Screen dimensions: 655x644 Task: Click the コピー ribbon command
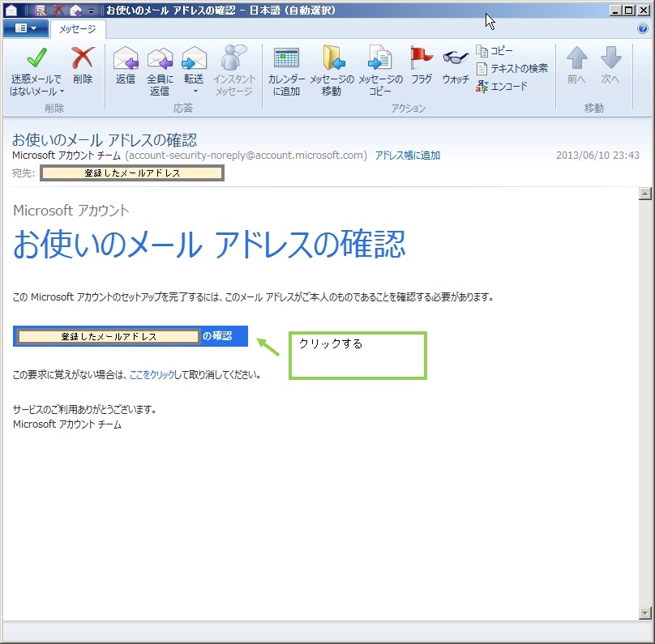[494, 51]
